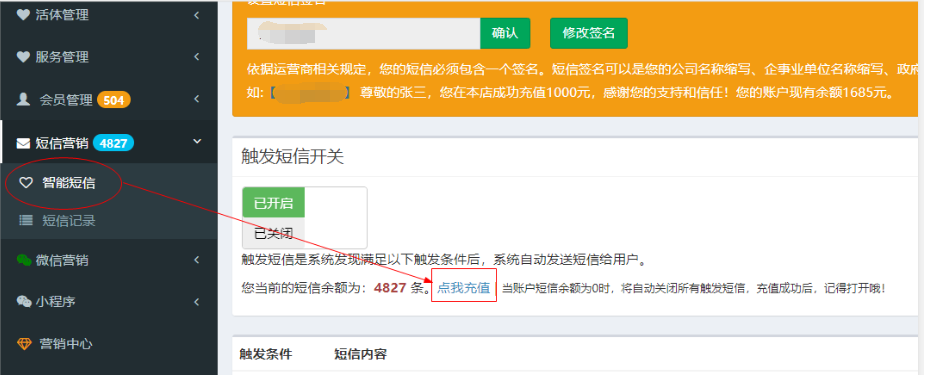Open the 微信营销 sidebar menu

(x=109, y=260)
